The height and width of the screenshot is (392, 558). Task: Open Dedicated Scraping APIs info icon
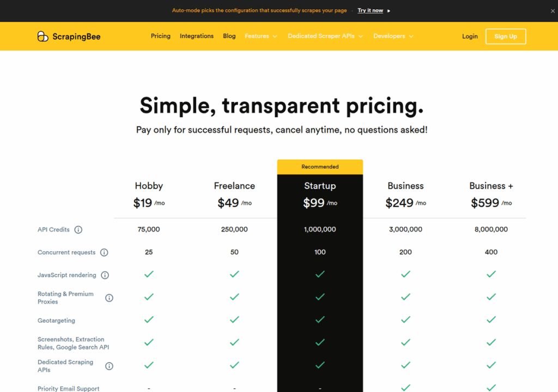[109, 366]
